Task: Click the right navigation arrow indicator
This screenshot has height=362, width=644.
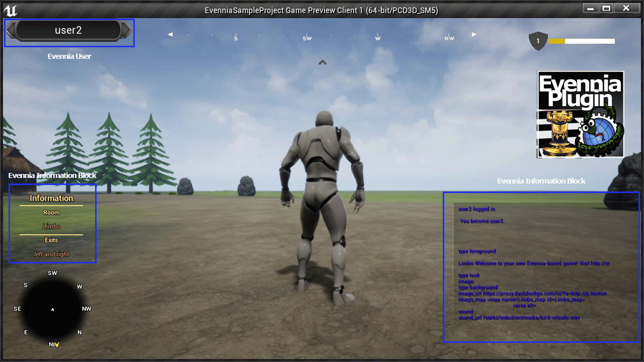Action: 473,35
